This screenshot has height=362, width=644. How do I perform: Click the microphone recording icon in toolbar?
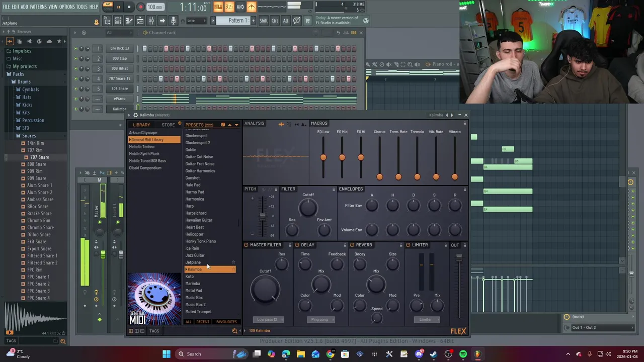[x=173, y=21]
